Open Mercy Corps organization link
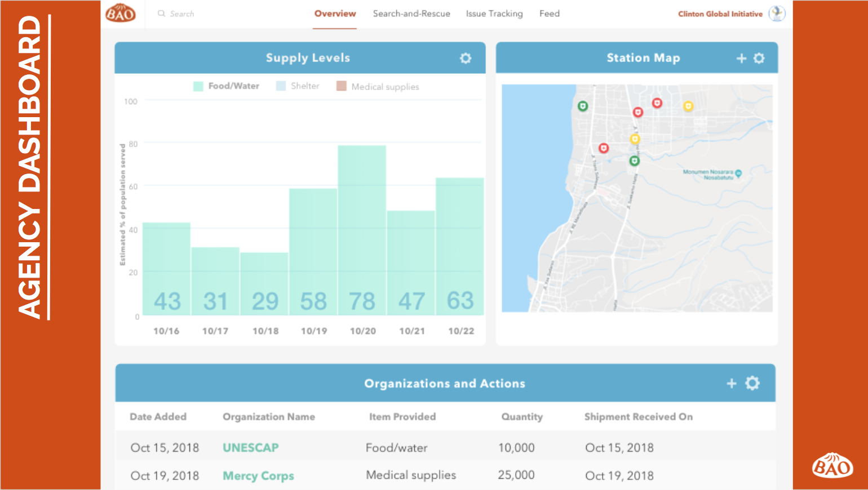868x490 pixels. click(x=258, y=476)
